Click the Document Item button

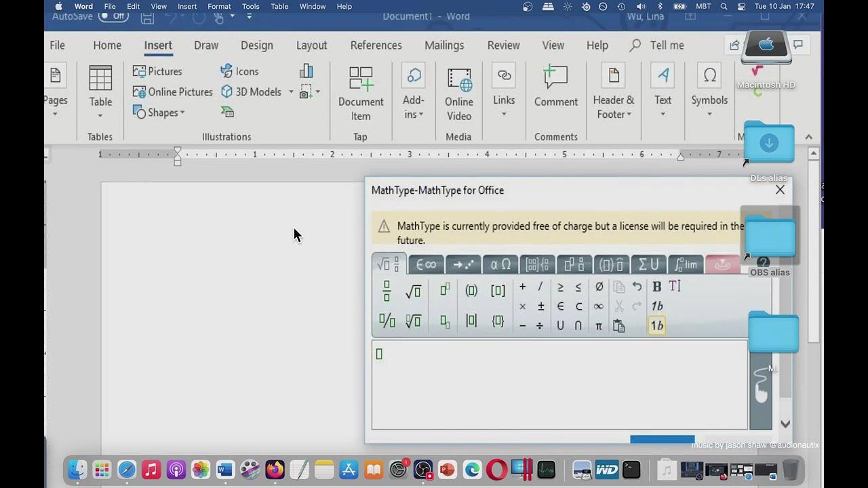point(361,94)
